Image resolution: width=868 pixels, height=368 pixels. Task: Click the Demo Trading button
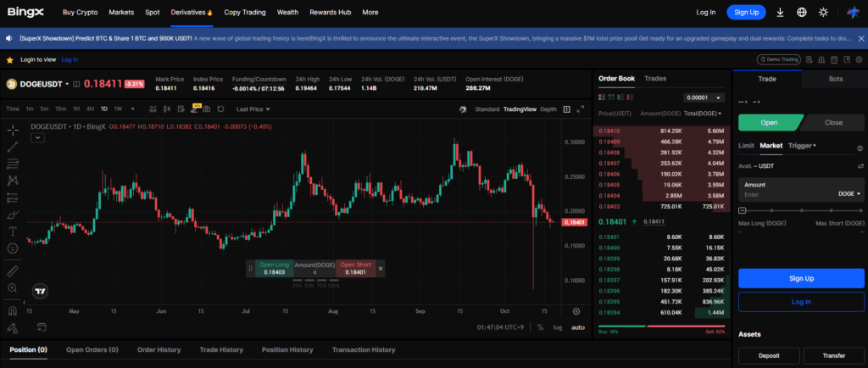pos(779,59)
